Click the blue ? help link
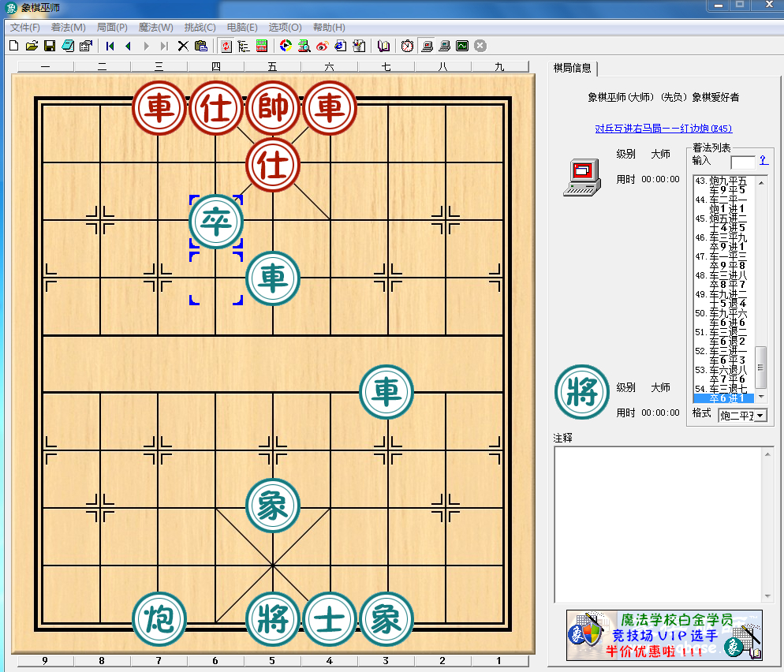The height and width of the screenshot is (672, 784). tap(763, 160)
